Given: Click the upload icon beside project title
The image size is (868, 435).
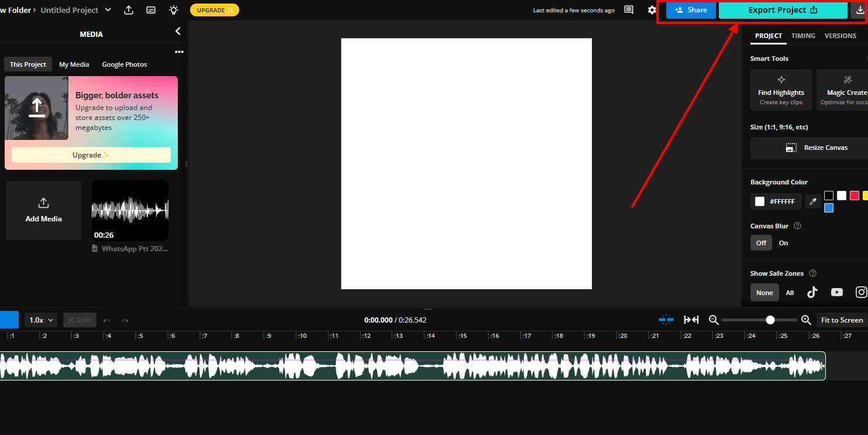Looking at the screenshot, I should [129, 10].
